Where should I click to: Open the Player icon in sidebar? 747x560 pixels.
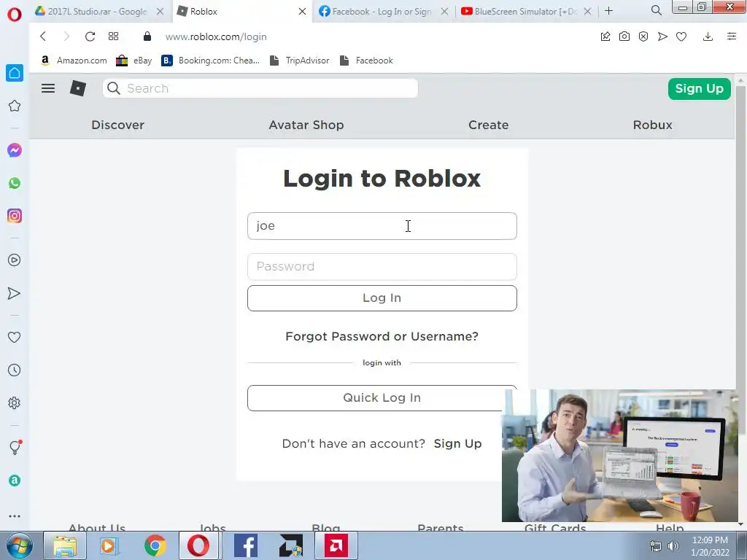(15, 260)
